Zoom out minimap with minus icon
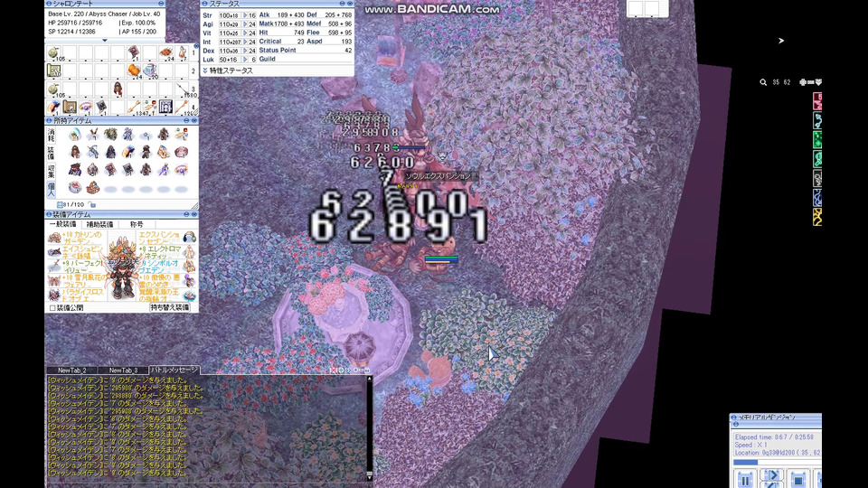The image size is (868, 488). pos(810,82)
